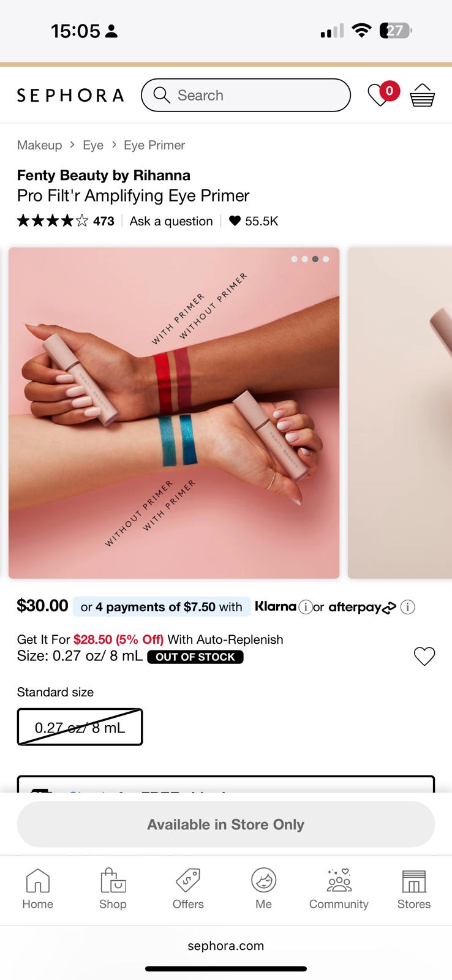Open the Shop tab

coord(113,889)
